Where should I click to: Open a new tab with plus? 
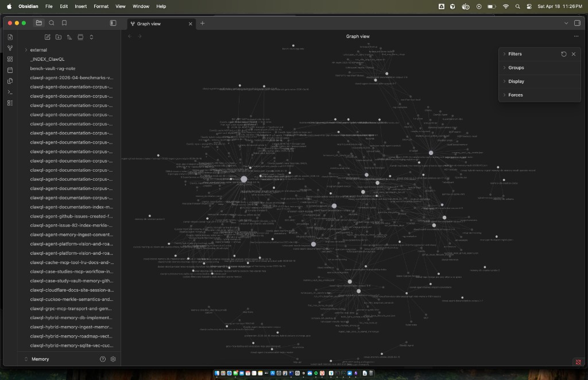[202, 24]
